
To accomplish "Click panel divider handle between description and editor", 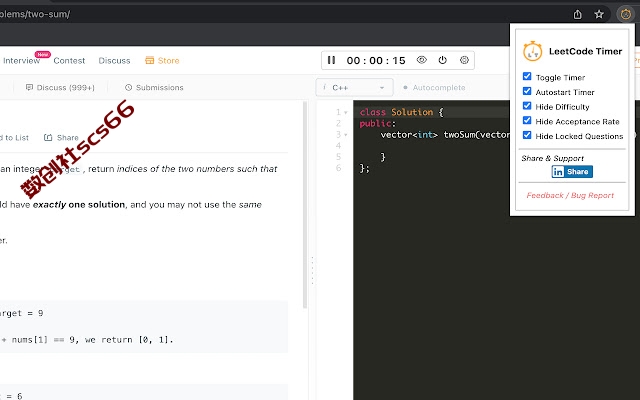I will click(313, 270).
